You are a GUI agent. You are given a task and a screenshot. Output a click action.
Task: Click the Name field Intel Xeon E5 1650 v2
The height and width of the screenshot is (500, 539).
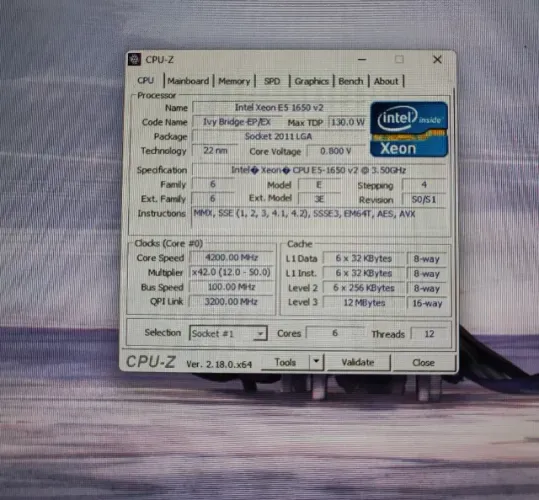click(279, 108)
